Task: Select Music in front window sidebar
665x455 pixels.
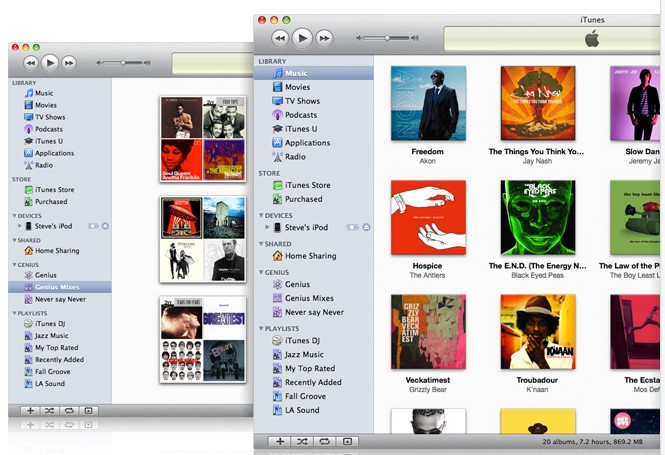Action: click(314, 73)
